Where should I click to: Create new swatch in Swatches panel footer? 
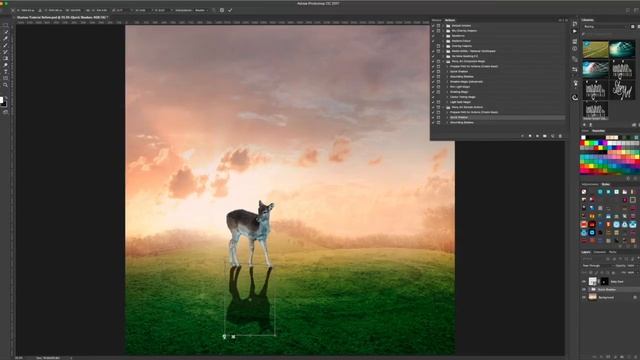[629, 178]
